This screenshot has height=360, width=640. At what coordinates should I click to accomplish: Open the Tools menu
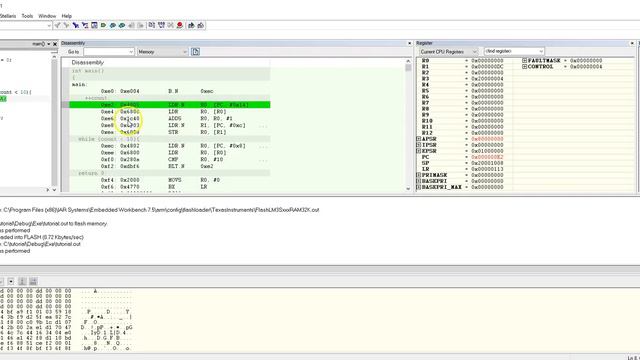point(27,16)
